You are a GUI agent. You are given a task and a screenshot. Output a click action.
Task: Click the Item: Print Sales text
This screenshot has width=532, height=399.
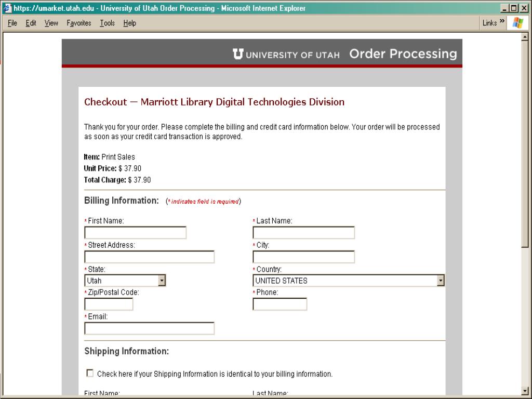coord(109,157)
